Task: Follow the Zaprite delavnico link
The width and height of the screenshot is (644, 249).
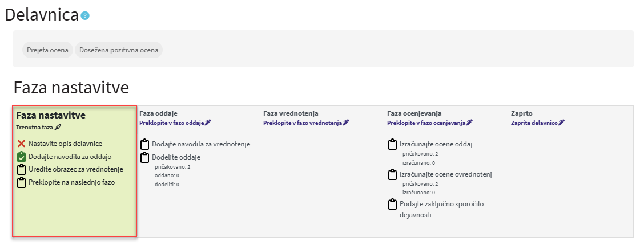Action: point(534,123)
